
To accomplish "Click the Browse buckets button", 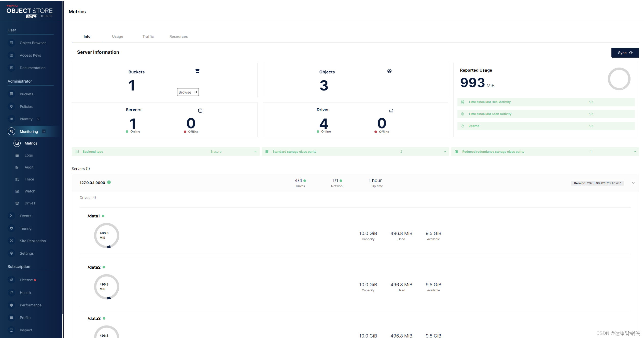I will [188, 92].
